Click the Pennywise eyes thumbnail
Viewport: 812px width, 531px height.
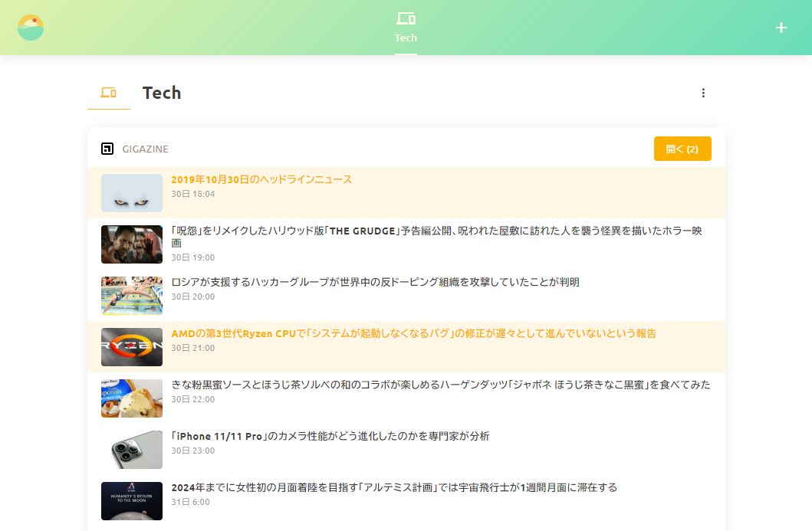(132, 193)
